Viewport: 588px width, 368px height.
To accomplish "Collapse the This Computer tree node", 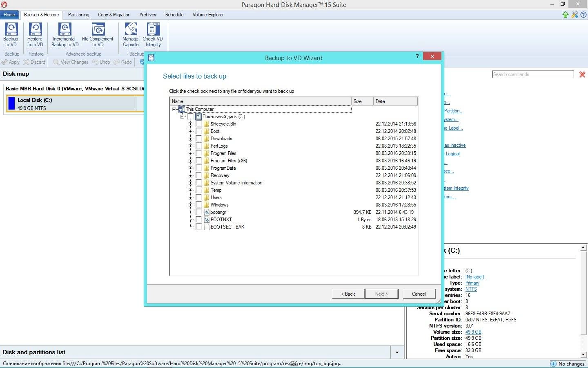I will 174,109.
